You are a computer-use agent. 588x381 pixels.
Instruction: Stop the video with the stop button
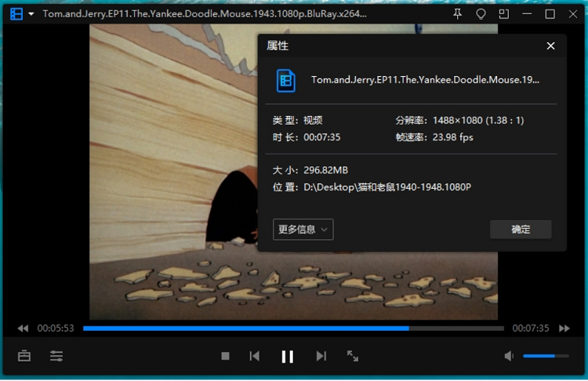(x=226, y=356)
